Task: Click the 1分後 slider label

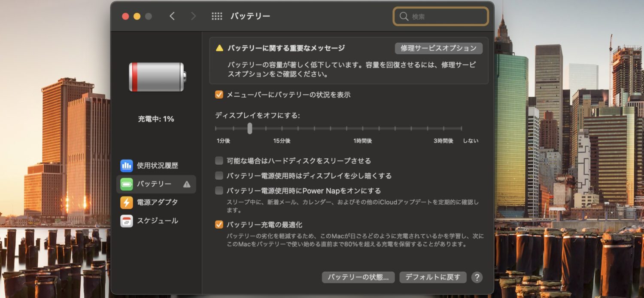Action: [x=224, y=141]
